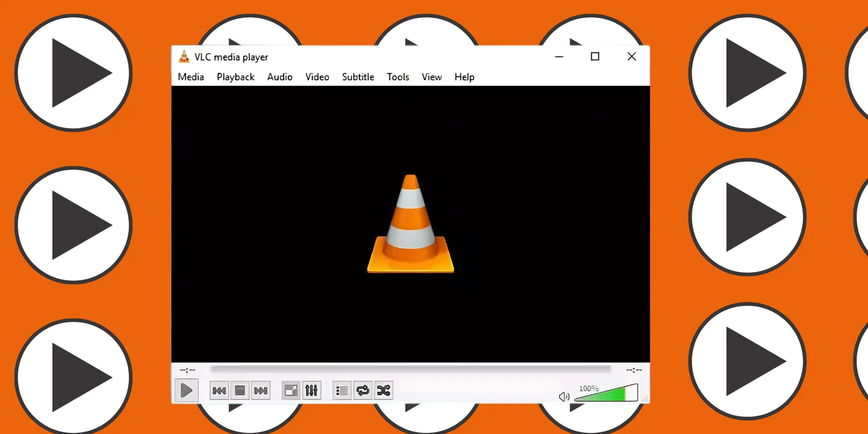
Task: Click the Tools menu
Action: [x=397, y=77]
